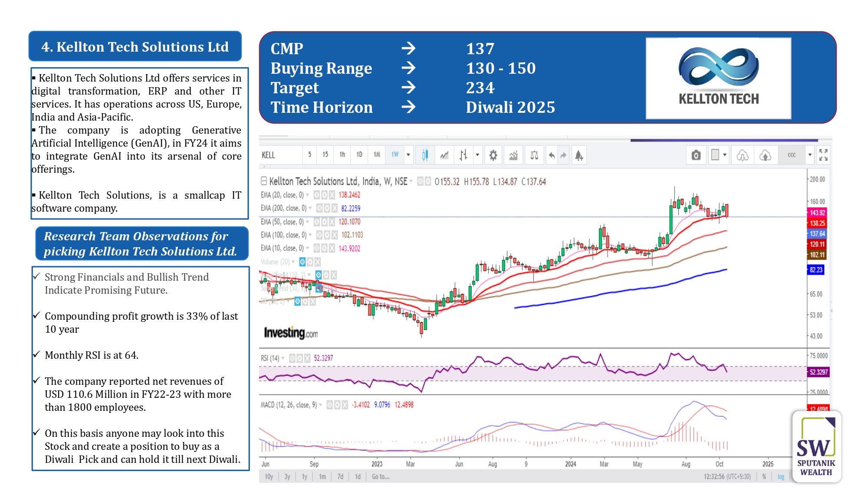The image size is (868, 488).
Task: Open interval dropdown arrow after 1W
Action: click(x=408, y=155)
